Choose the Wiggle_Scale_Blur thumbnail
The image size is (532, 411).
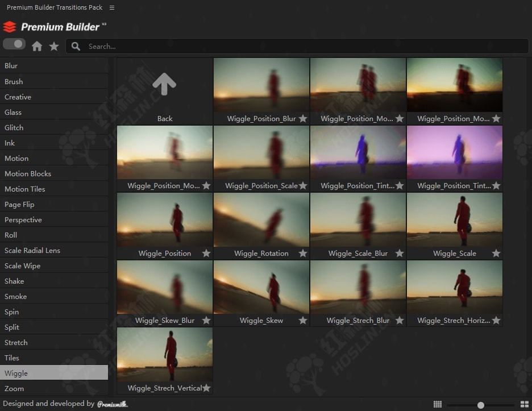(x=358, y=219)
